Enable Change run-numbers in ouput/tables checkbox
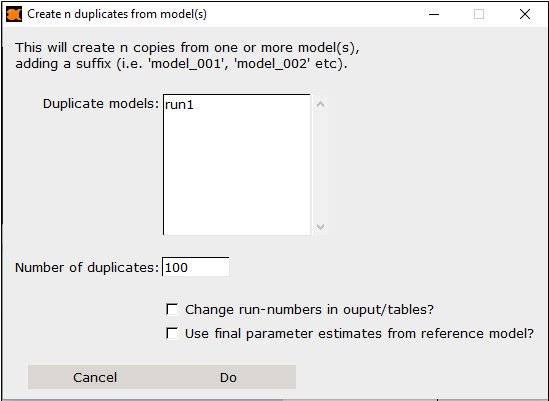The height and width of the screenshot is (401, 549). pyautogui.click(x=172, y=310)
